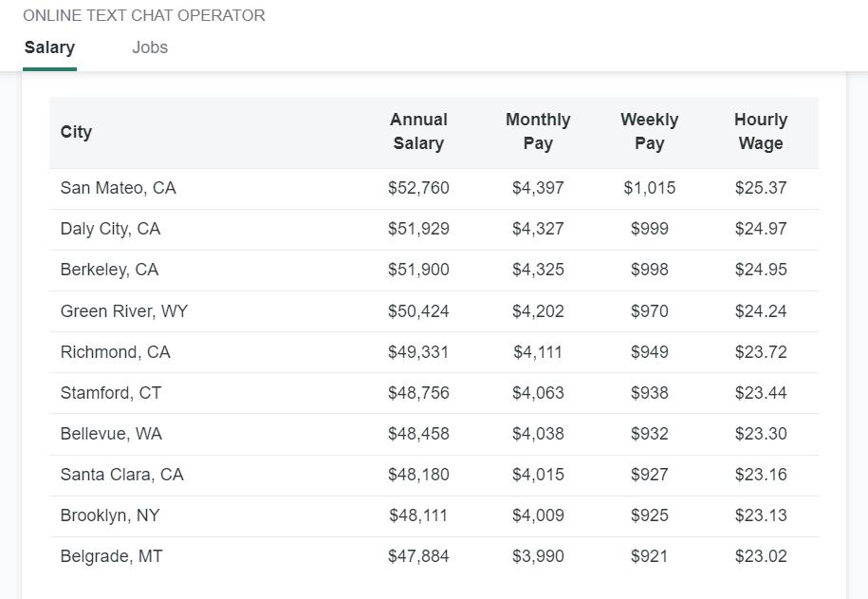Image resolution: width=868 pixels, height=599 pixels.
Task: Click the $23.44 hourly wage value
Action: (x=761, y=393)
